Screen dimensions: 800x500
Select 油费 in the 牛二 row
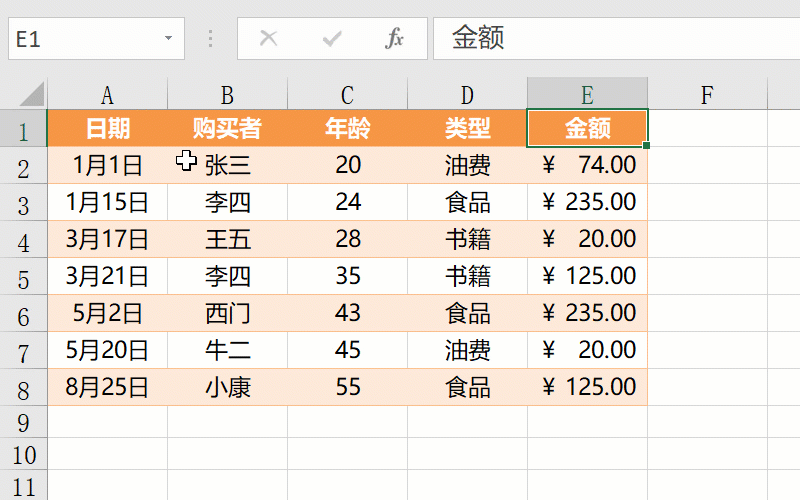(x=467, y=350)
